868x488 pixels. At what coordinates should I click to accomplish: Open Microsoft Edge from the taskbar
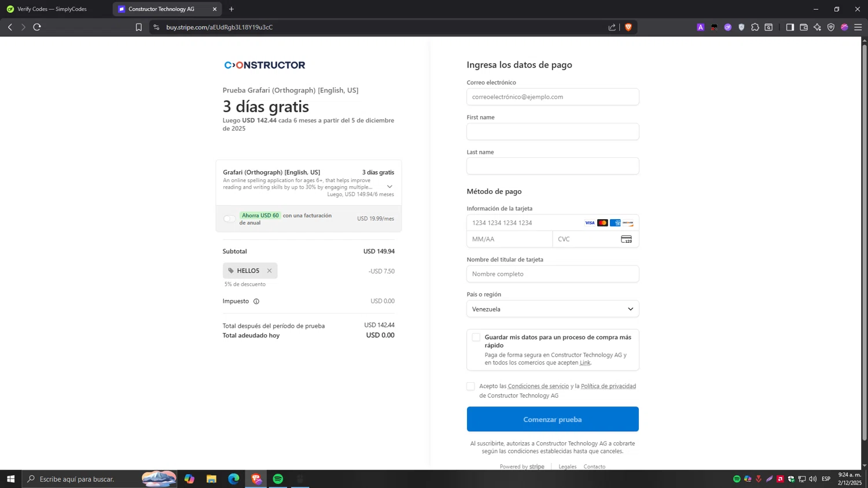click(234, 479)
